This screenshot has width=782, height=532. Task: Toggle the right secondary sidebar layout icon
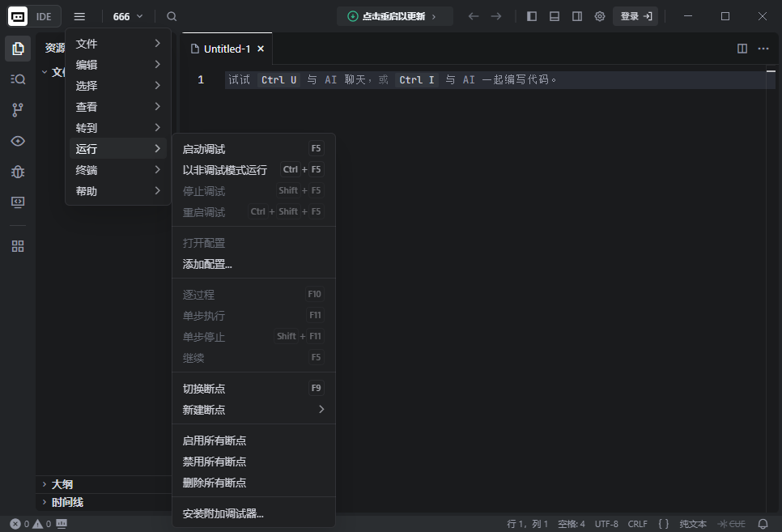point(577,16)
